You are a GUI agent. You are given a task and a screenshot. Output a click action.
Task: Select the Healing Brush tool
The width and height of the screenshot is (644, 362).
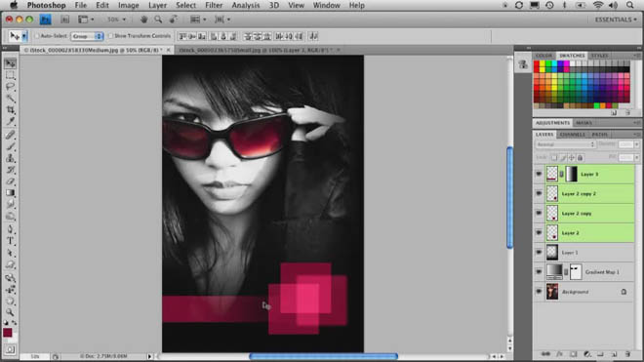pos(11,135)
